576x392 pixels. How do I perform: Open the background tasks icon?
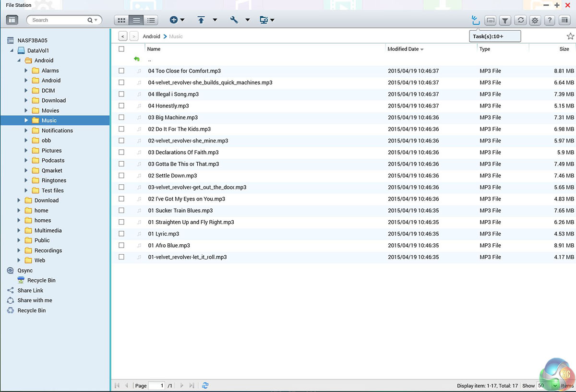pyautogui.click(x=475, y=20)
